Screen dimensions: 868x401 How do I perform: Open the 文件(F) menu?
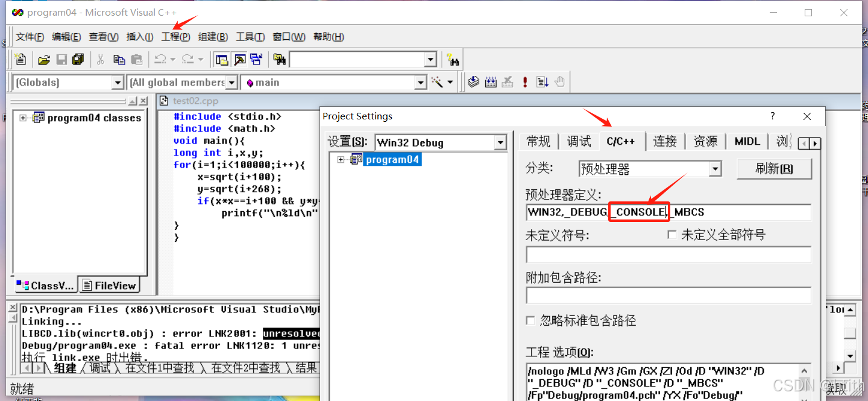(30, 37)
